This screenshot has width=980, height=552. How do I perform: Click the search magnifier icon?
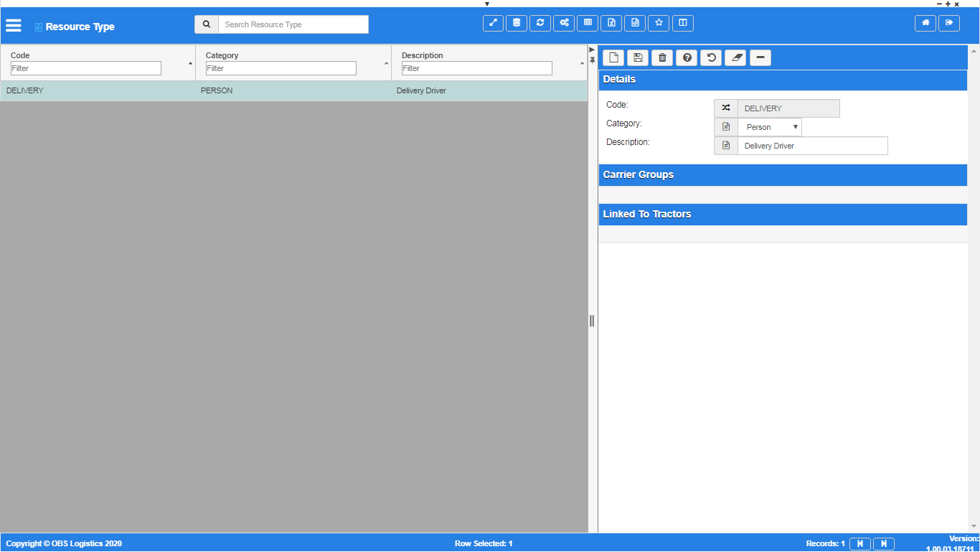pyautogui.click(x=207, y=24)
